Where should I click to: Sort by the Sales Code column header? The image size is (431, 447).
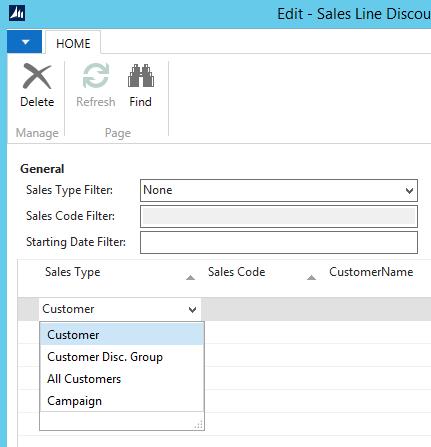[237, 272]
